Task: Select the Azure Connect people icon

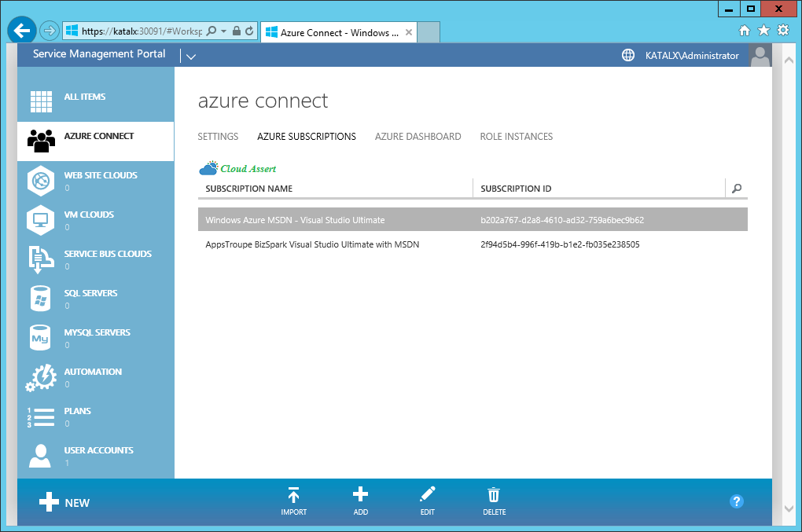Action: tap(41, 141)
